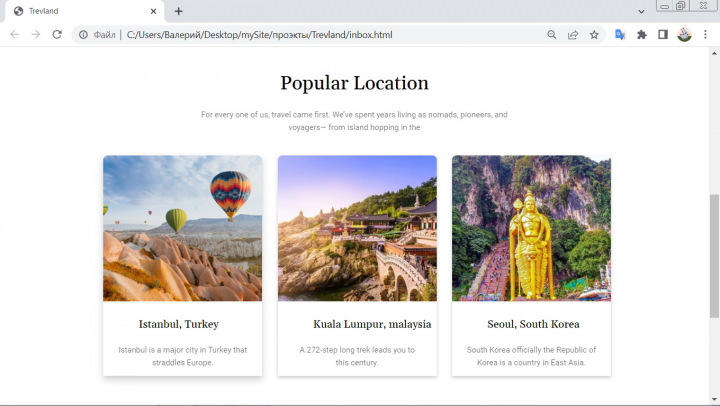The height and width of the screenshot is (406, 720).
Task: Select the 'Popular Location' heading
Action: 354,83
